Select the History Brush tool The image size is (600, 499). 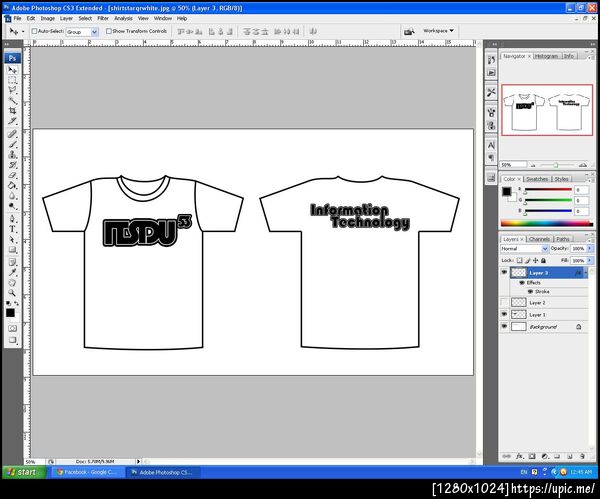12,165
